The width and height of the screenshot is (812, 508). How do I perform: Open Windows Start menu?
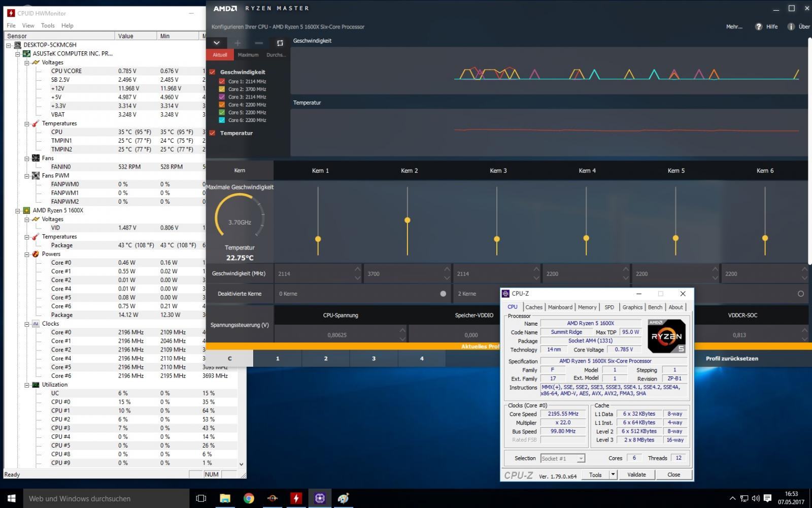coord(12,498)
